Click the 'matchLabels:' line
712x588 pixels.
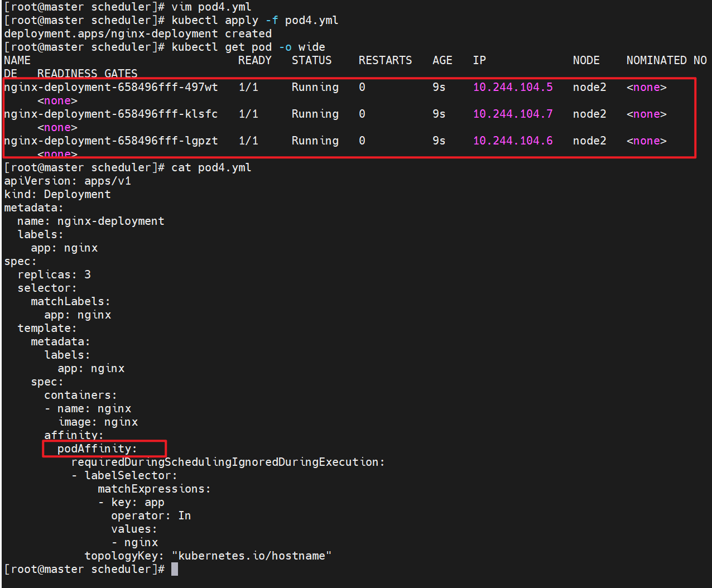[71, 301]
